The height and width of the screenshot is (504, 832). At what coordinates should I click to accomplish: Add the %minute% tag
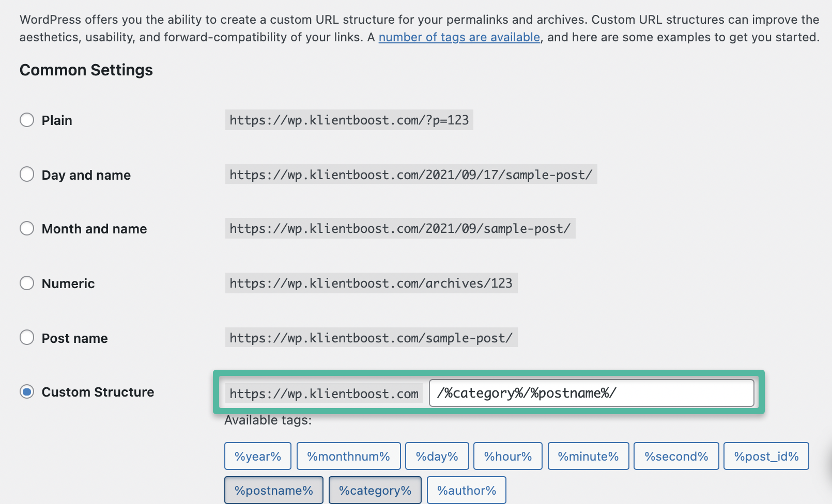(x=589, y=456)
